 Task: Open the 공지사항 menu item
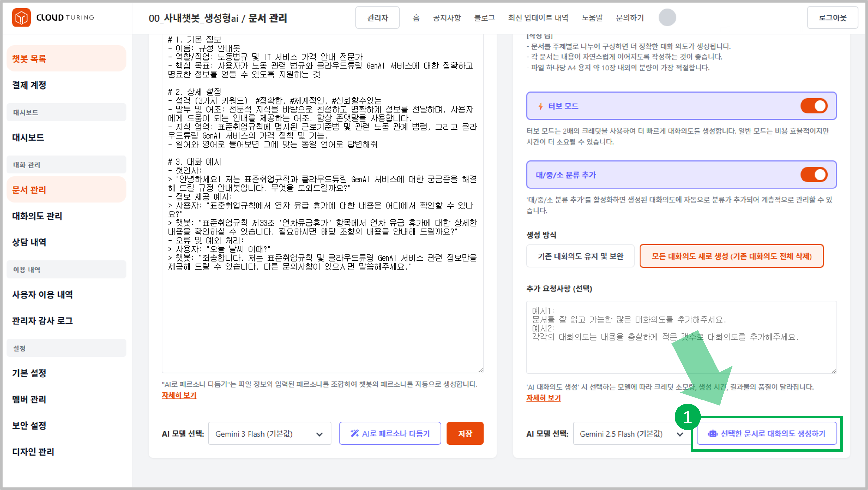pyautogui.click(x=447, y=18)
